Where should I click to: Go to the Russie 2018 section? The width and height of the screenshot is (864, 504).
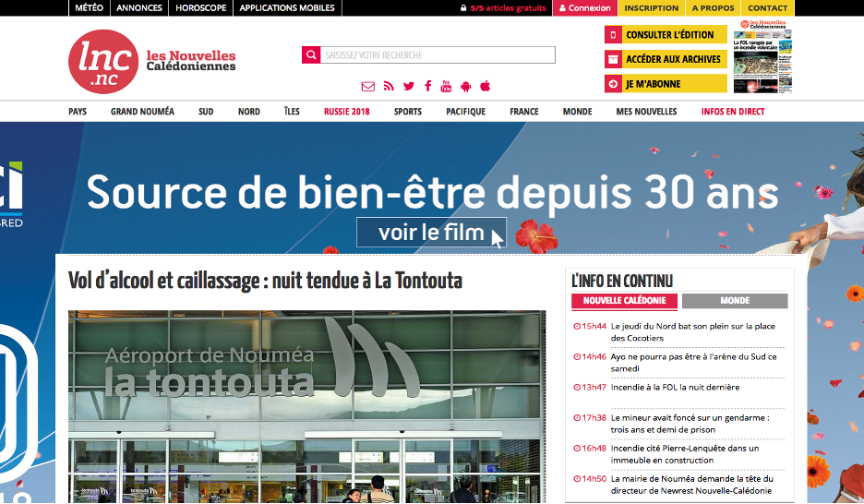[346, 112]
